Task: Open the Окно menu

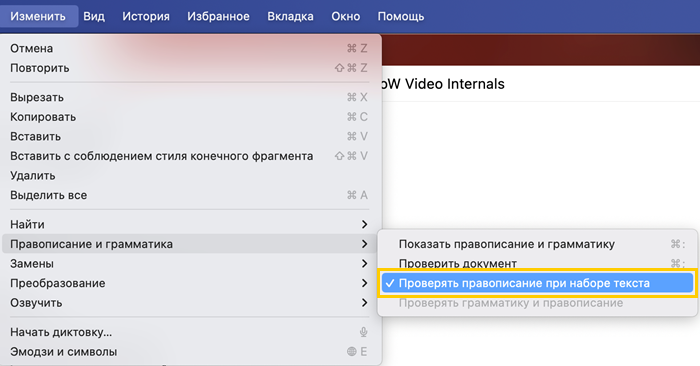Action: [x=346, y=17]
